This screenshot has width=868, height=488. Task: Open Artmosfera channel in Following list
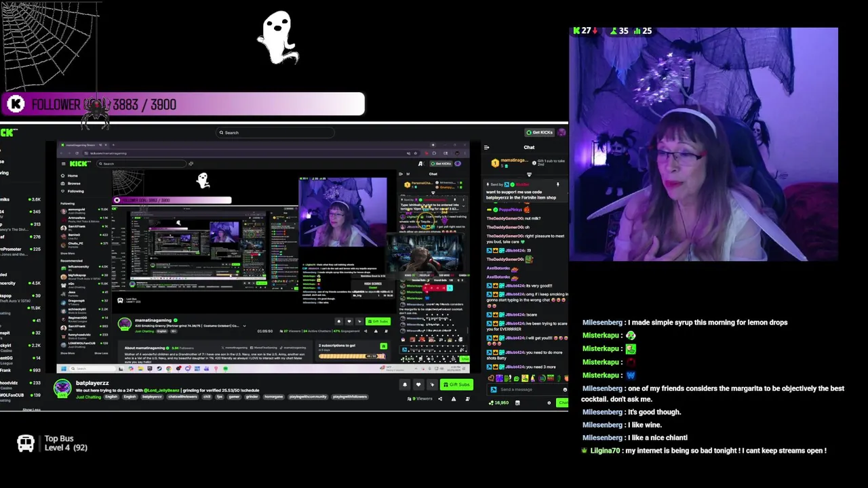(84, 219)
